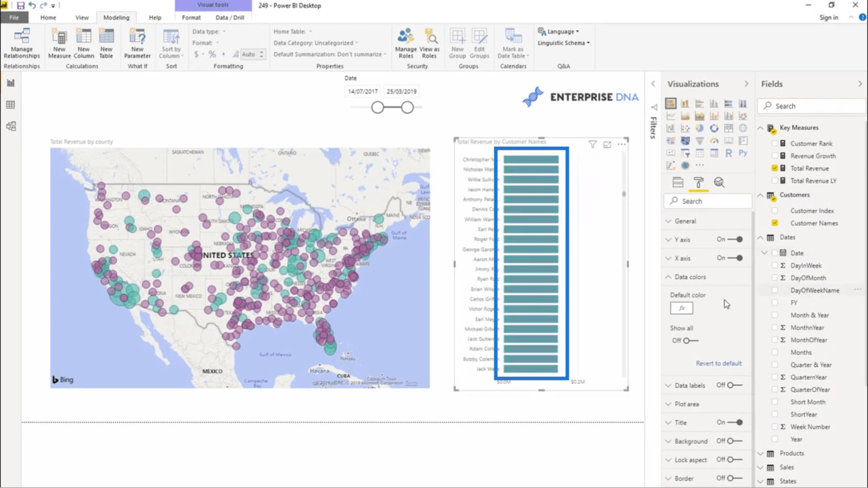The height and width of the screenshot is (488, 868).
Task: Click the Undo icon in title bar
Action: click(x=32, y=5)
